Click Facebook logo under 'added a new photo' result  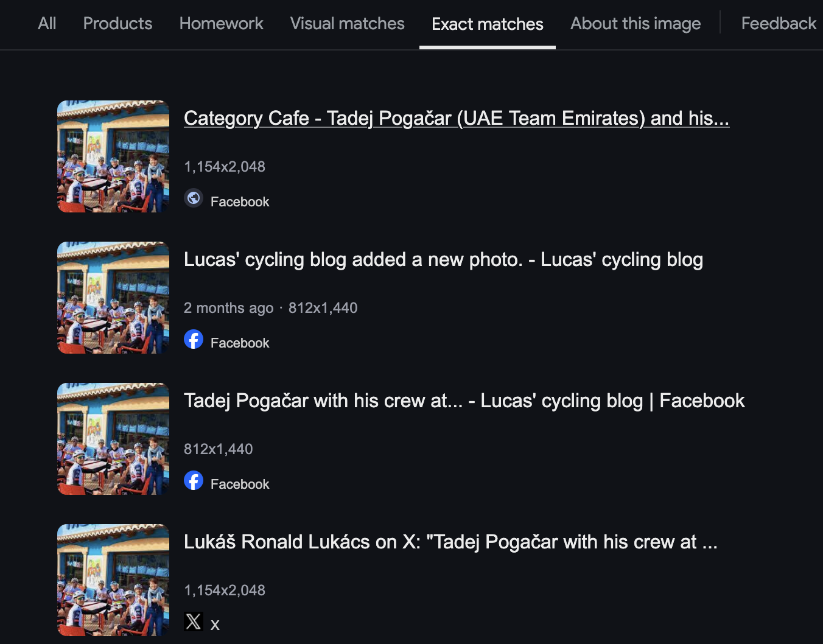[x=194, y=340]
